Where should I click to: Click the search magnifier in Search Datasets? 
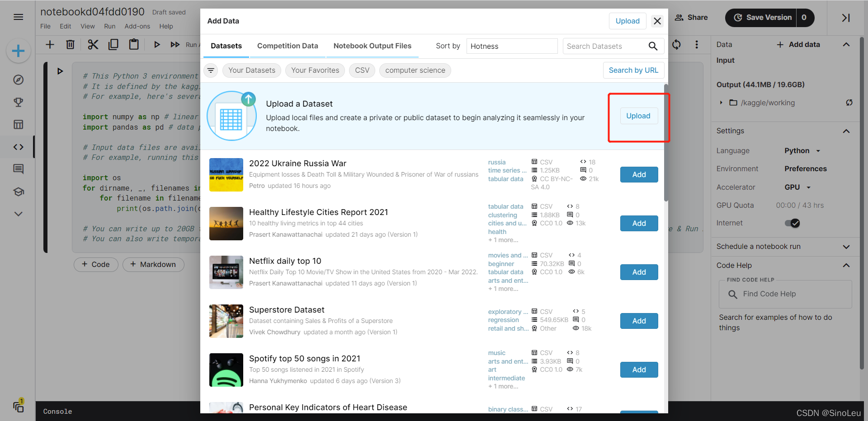point(653,46)
